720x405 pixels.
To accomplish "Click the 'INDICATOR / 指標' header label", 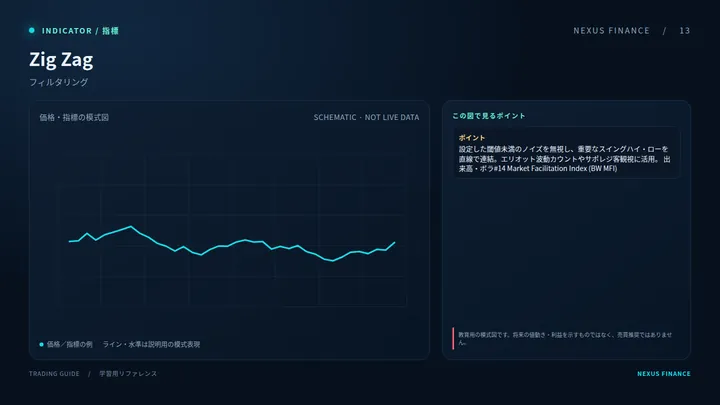I will tap(80, 31).
